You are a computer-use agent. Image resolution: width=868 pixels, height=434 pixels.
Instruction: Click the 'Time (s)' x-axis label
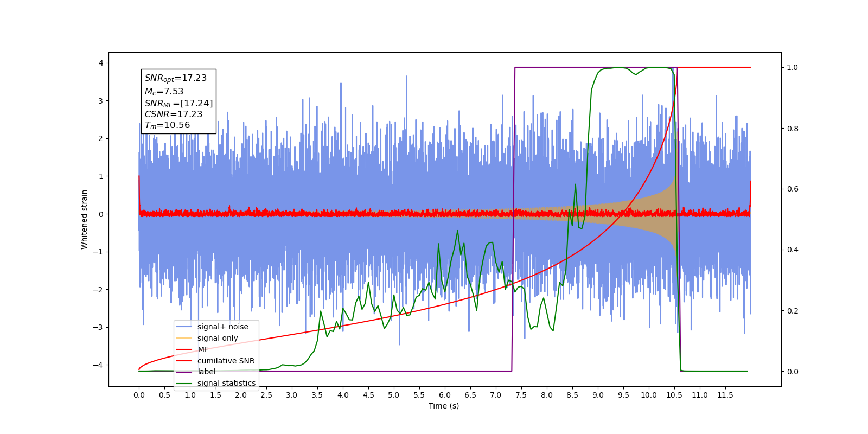(444, 406)
